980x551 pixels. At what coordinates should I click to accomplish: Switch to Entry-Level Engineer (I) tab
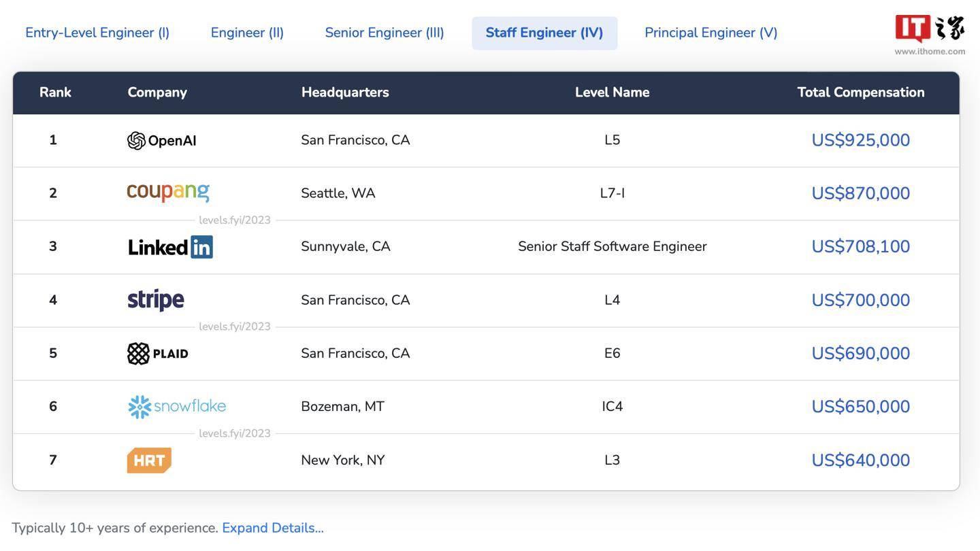tap(97, 33)
